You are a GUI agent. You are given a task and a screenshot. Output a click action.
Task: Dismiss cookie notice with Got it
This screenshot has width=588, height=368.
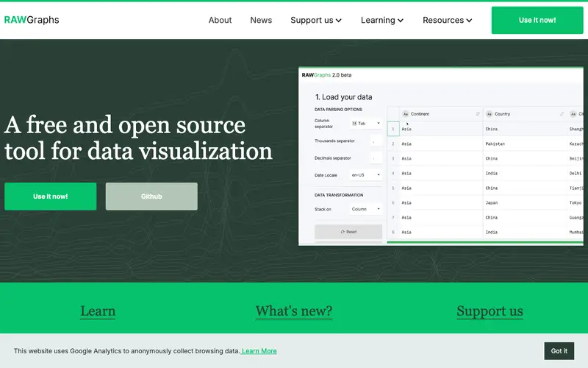pyautogui.click(x=559, y=351)
